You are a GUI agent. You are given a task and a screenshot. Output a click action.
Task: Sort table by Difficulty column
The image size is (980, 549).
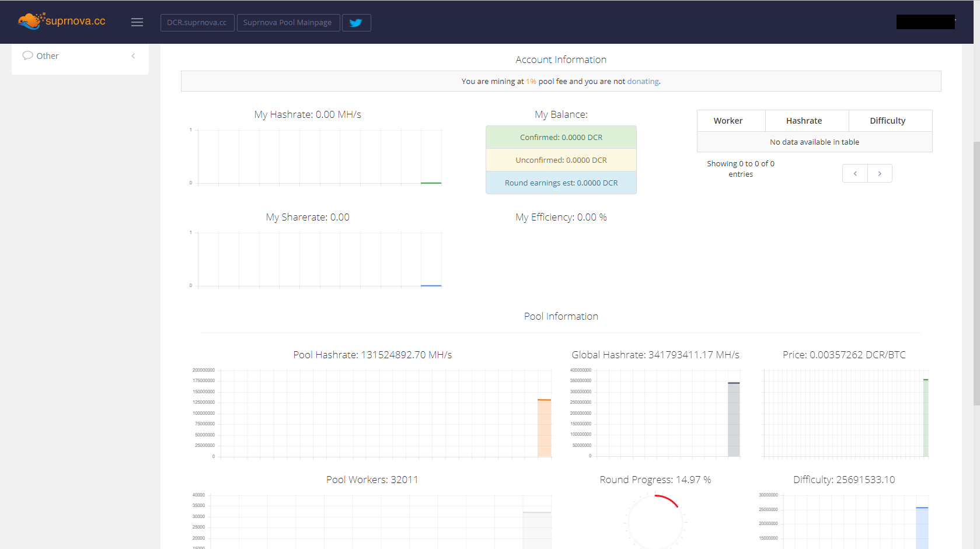(x=887, y=121)
